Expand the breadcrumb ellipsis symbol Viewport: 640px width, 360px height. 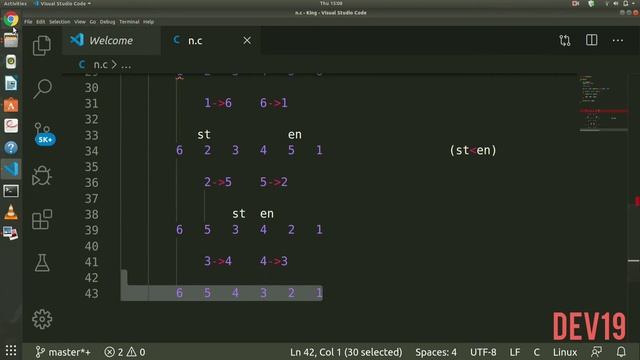pyautogui.click(x=126, y=65)
